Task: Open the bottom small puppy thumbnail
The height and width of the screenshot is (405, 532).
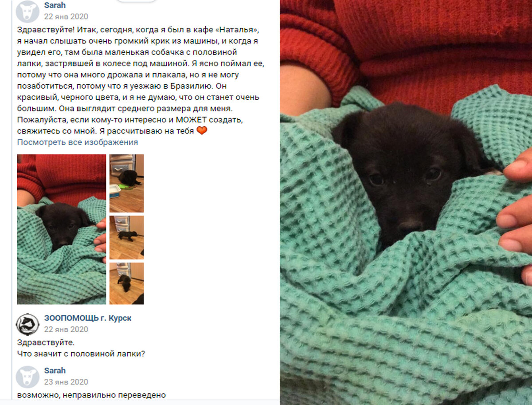Action: click(x=127, y=283)
